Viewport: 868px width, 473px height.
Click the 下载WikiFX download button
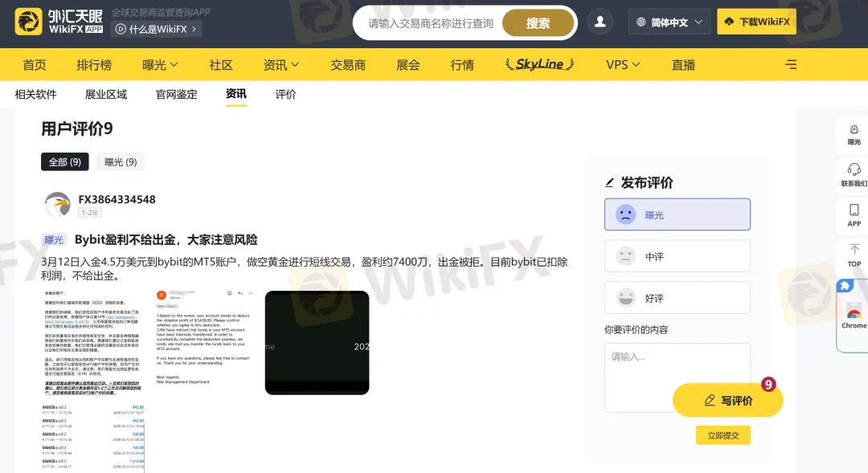click(756, 22)
